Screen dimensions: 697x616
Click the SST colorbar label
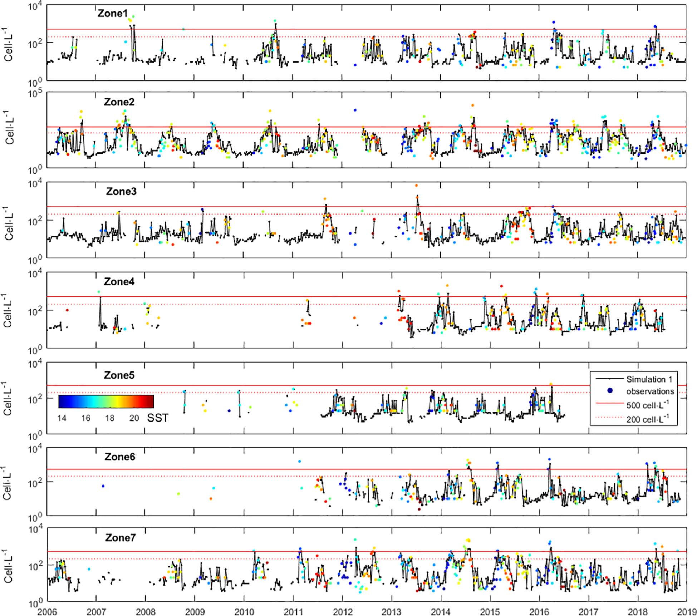[x=158, y=418]
